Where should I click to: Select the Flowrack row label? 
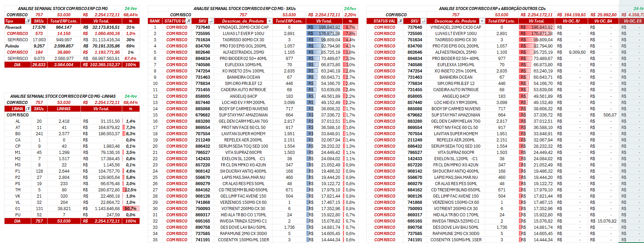coord(14,27)
